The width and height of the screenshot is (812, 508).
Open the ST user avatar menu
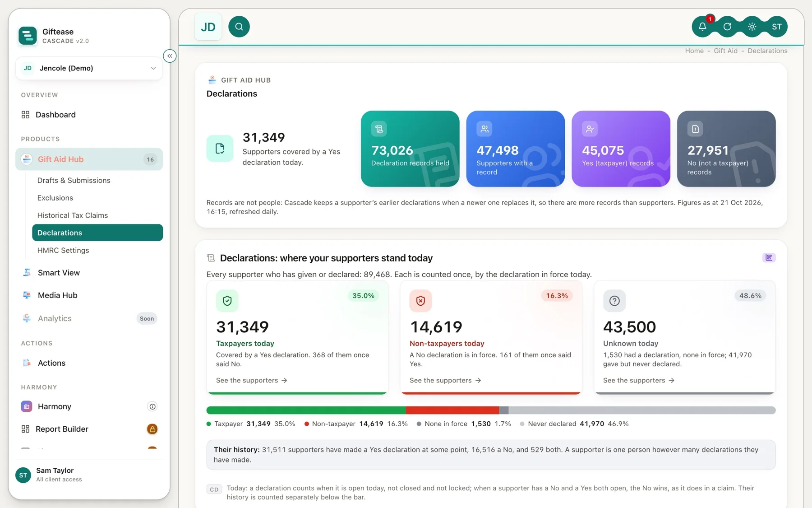click(x=777, y=27)
